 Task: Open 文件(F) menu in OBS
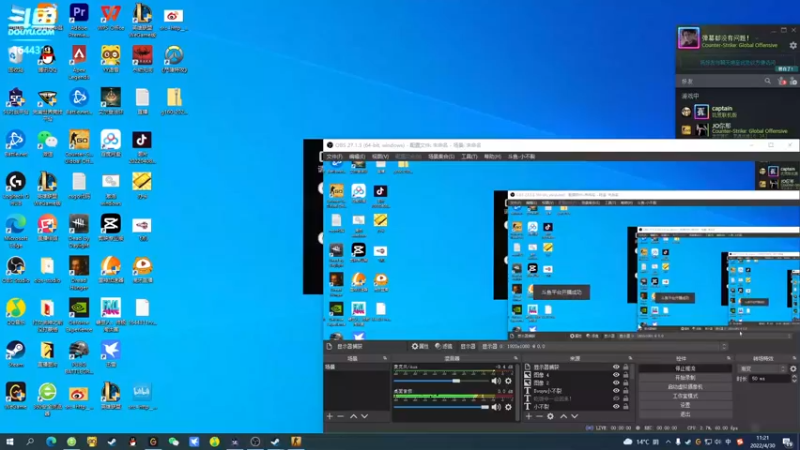coord(335,157)
